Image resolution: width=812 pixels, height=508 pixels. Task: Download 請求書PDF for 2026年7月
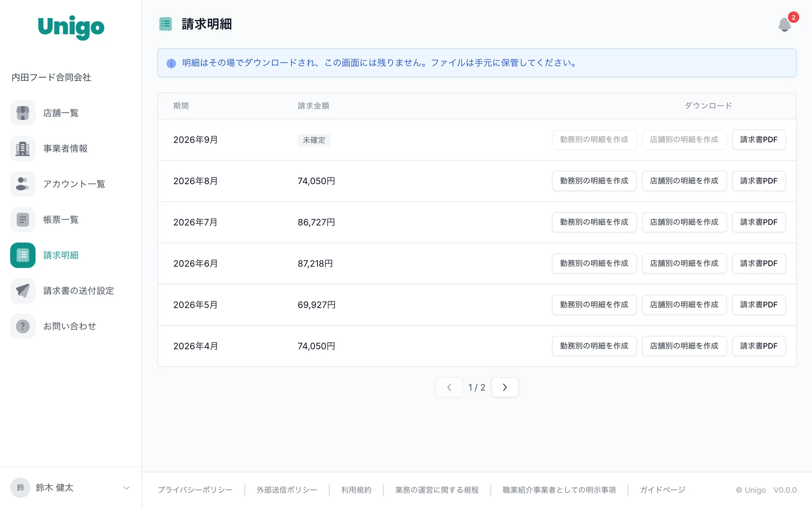759,222
